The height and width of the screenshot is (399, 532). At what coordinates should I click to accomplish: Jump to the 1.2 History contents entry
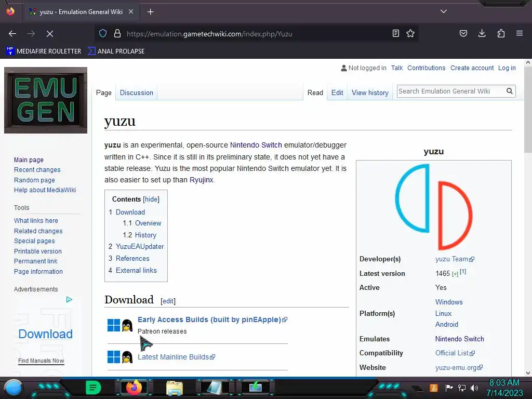(x=145, y=235)
